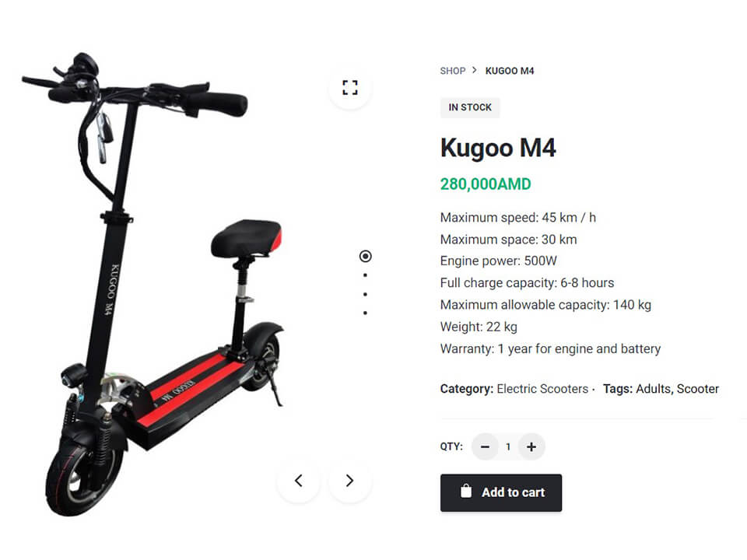Open the Adults tag link

[654, 389]
